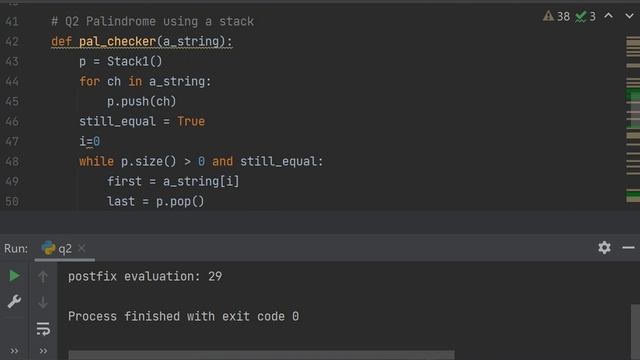Click the up arrow stack-trace icon
This screenshot has width=640, height=360.
[43, 277]
